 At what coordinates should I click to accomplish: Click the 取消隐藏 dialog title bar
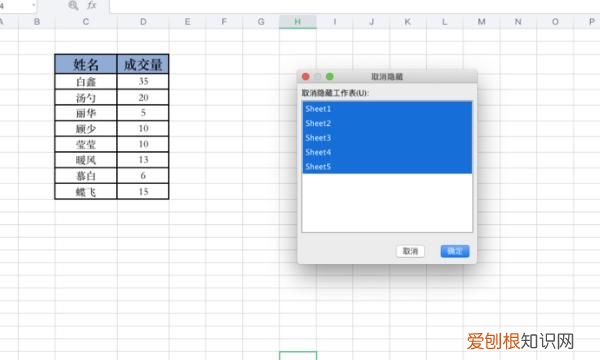(x=387, y=77)
